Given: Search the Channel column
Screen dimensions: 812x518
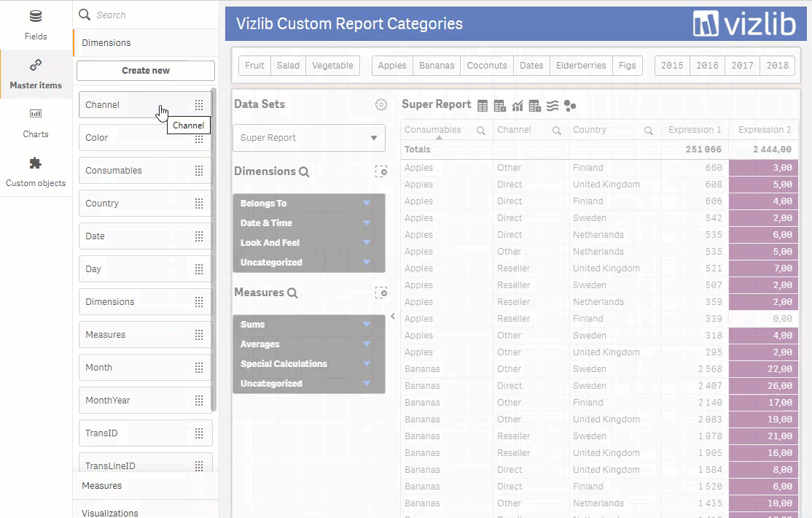Looking at the screenshot, I should click(x=557, y=131).
